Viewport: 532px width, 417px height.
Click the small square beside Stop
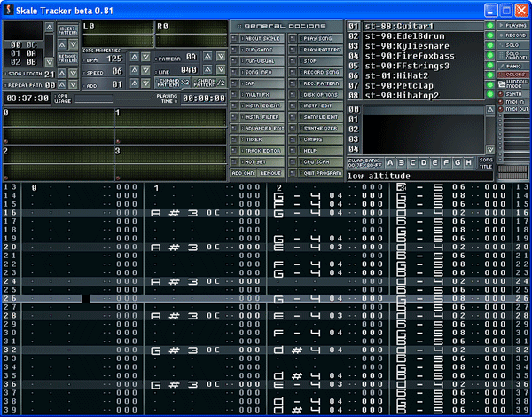pos(293,61)
